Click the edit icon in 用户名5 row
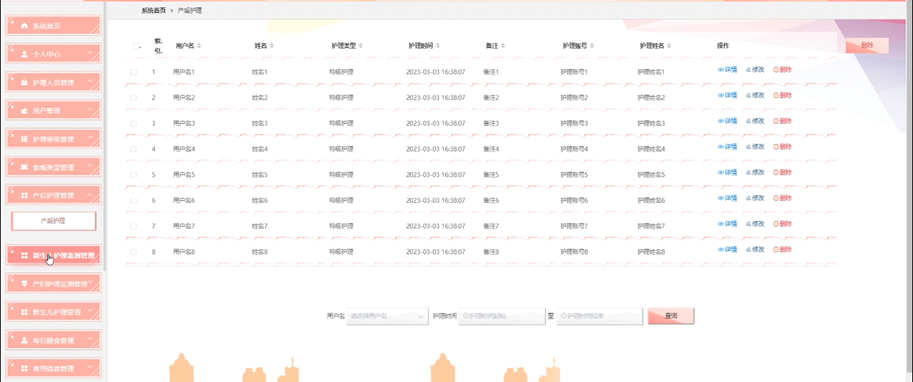This screenshot has width=913, height=382. point(748,172)
